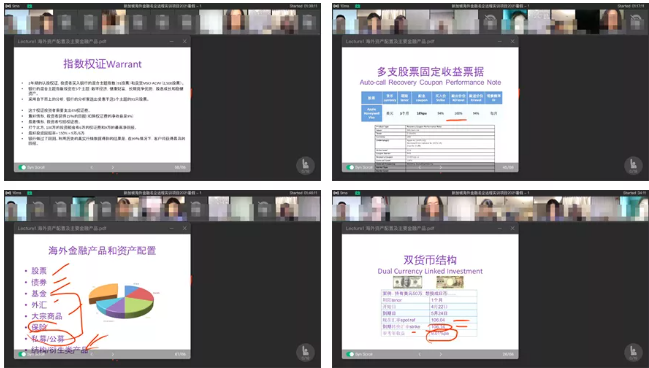The width and height of the screenshot is (649, 368).
Task: Click raise hand icon beside Dual Currency slide
Action: coord(633,352)
